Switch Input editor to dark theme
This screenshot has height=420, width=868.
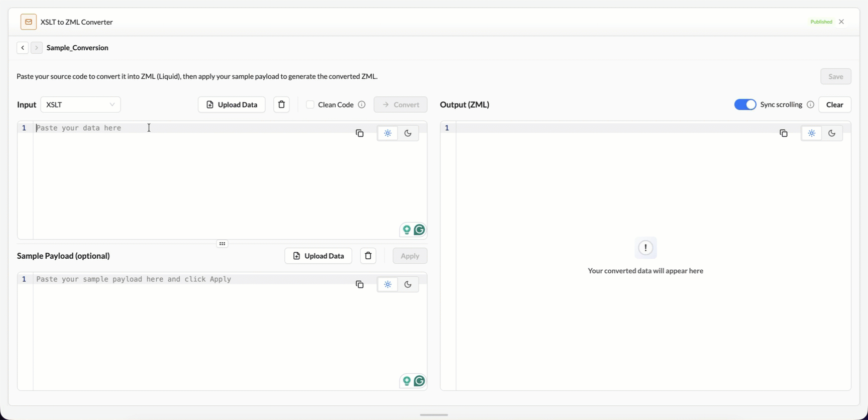click(x=408, y=133)
